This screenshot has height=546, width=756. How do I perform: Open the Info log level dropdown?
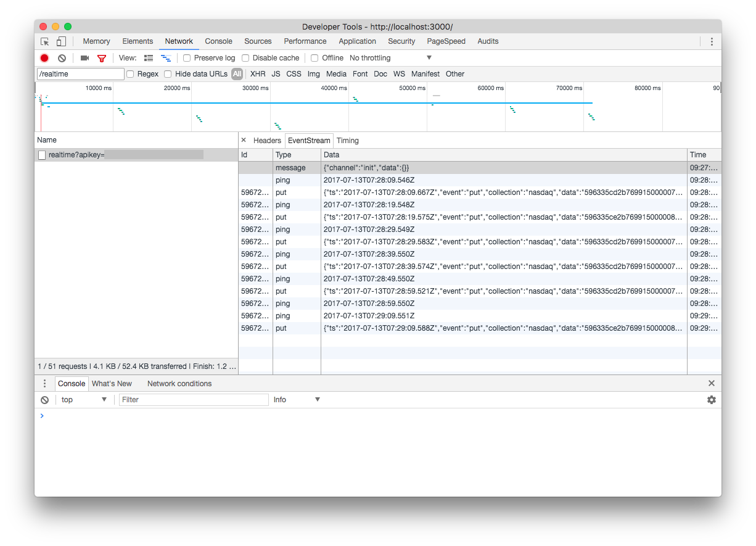tap(297, 400)
